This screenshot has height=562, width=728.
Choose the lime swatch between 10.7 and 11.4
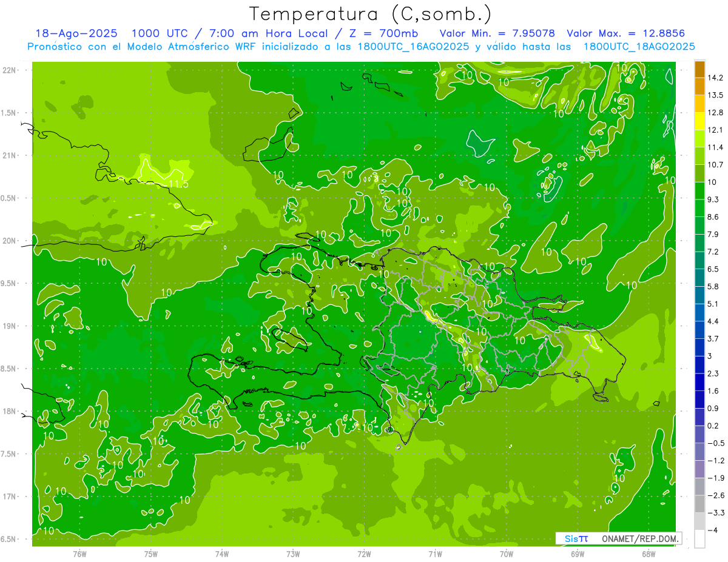tap(699, 156)
